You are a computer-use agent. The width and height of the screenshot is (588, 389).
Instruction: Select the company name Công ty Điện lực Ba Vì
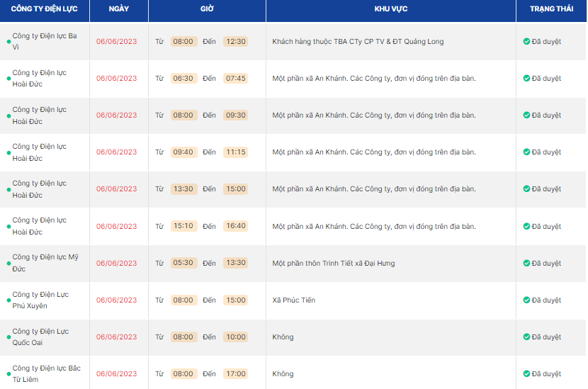point(45,41)
